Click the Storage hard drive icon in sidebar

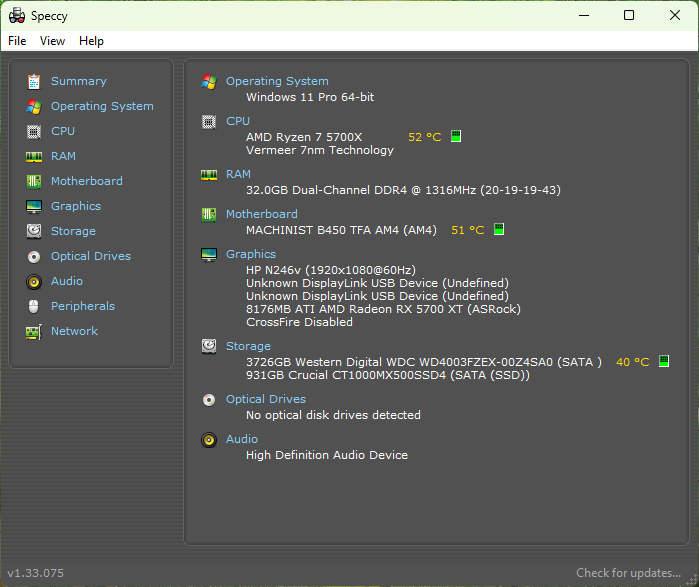tap(34, 231)
